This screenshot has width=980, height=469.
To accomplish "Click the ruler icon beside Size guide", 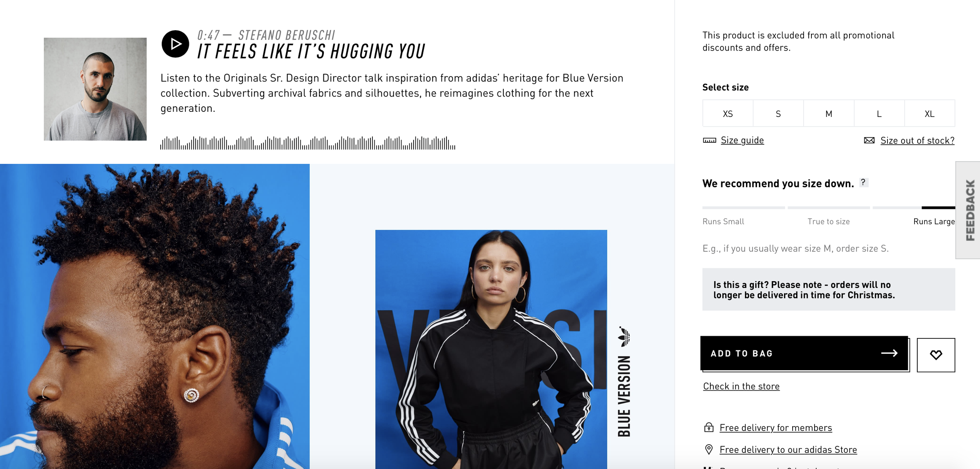I will [709, 140].
